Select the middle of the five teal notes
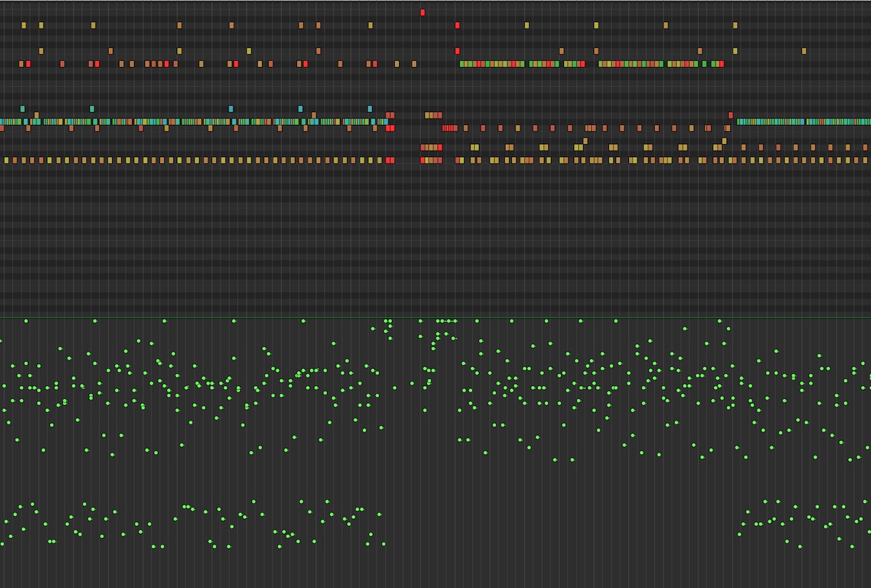 point(231,108)
